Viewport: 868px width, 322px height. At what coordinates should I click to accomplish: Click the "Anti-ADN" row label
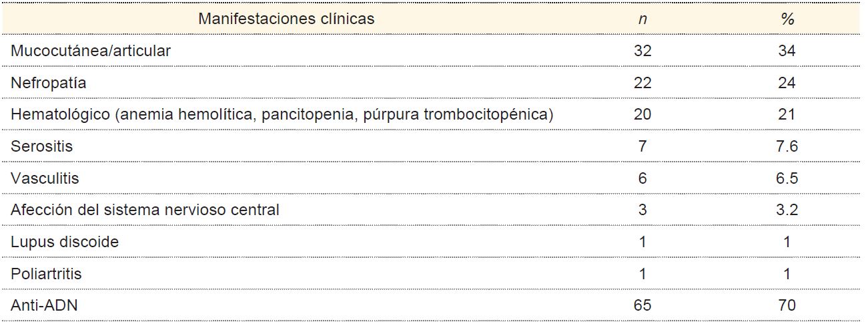click(43, 305)
